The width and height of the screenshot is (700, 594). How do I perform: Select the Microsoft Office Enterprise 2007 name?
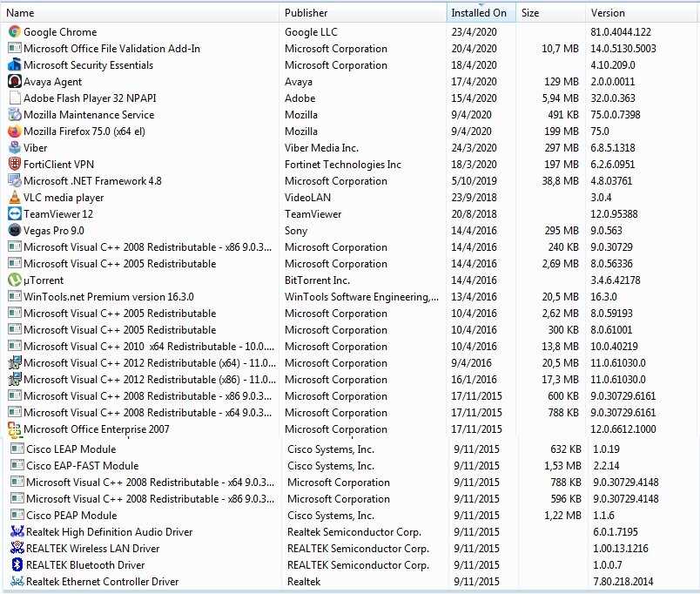(x=97, y=429)
